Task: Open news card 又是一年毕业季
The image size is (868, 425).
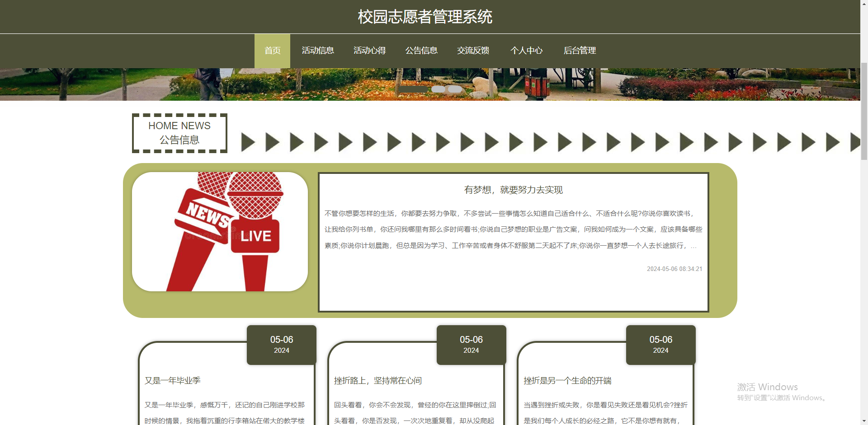Action: point(173,381)
